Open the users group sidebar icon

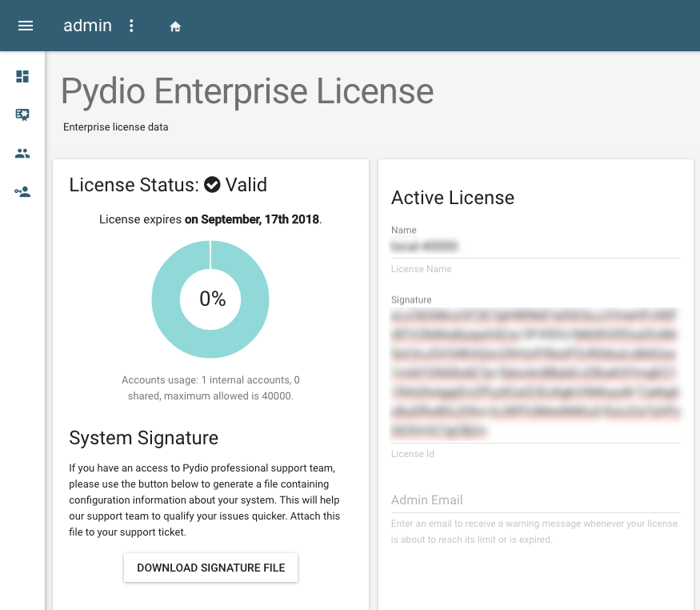(22, 154)
